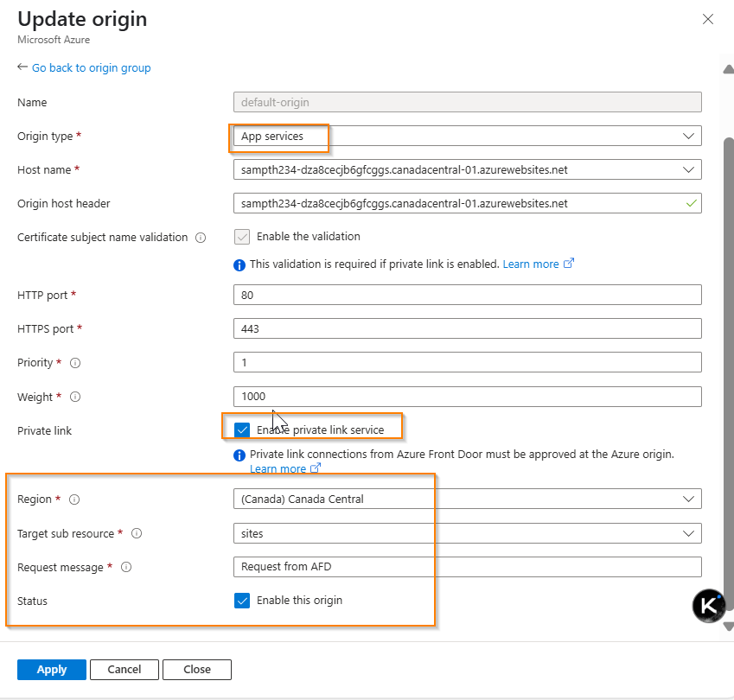Click the Enable the validation checkbox
The width and height of the screenshot is (734, 700).
242,236
